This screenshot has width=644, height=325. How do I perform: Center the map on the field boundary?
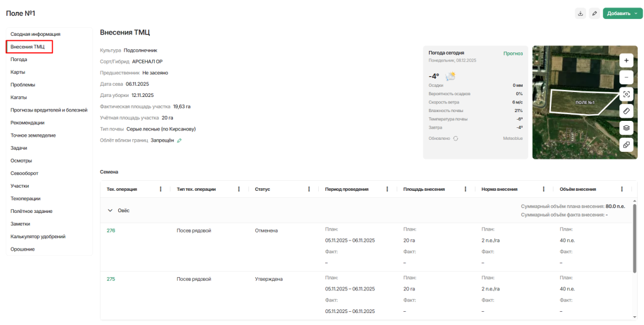point(626,94)
